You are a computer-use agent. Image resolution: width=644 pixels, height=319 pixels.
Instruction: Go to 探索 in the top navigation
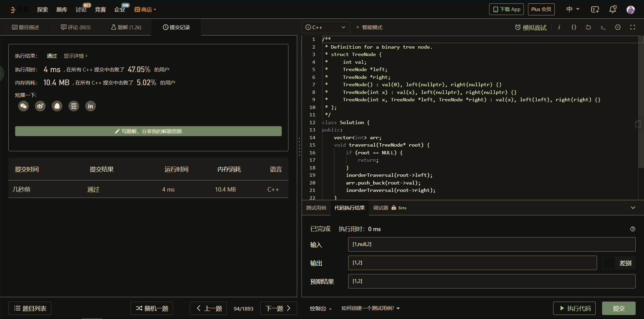[43, 9]
